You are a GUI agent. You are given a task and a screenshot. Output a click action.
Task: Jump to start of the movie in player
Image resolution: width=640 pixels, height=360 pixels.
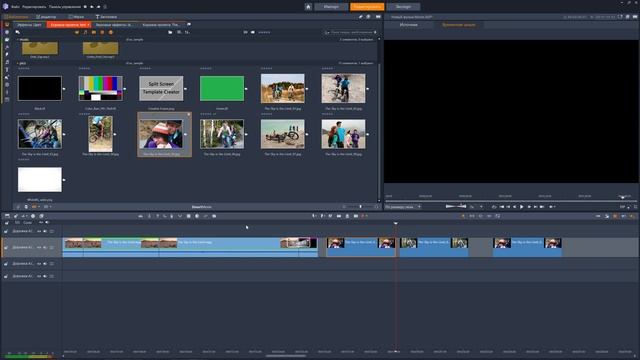pos(502,207)
